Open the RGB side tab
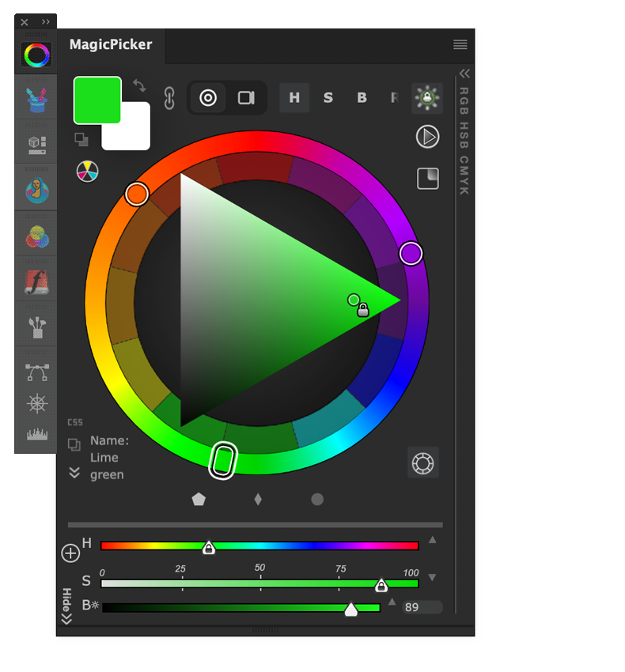625x672 pixels. click(x=464, y=101)
